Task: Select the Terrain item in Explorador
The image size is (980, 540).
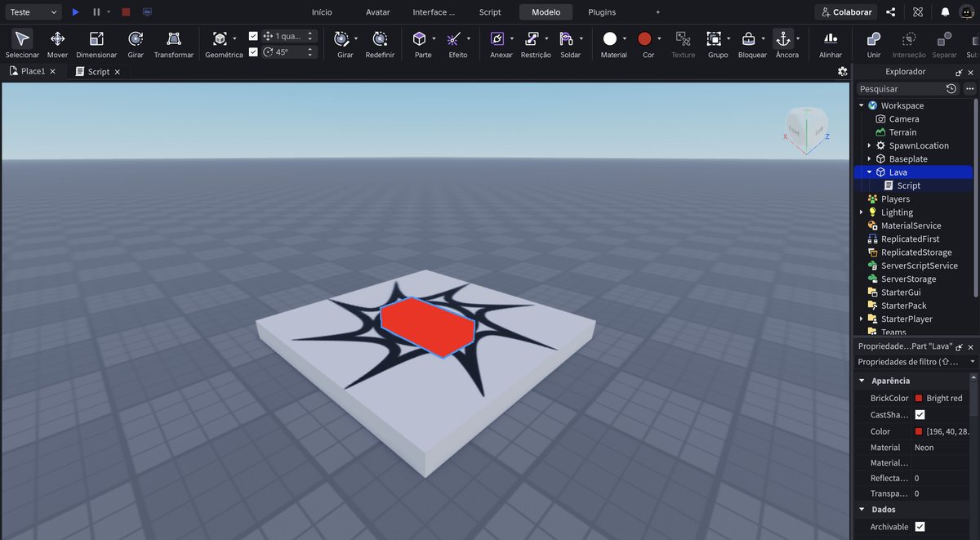Action: point(902,132)
